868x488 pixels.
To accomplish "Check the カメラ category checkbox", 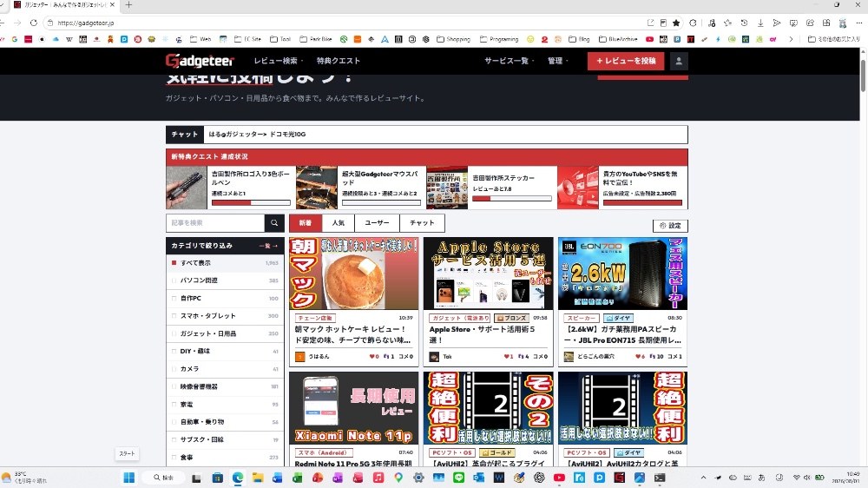I will coord(174,369).
